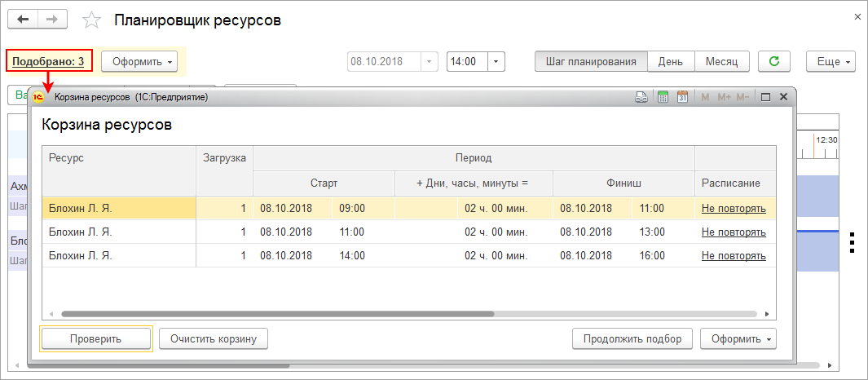This screenshot has height=380, width=868.
Task: Switch view to Месяц
Action: coord(721,61)
